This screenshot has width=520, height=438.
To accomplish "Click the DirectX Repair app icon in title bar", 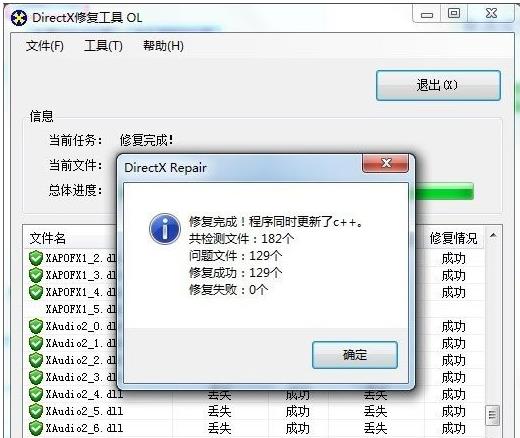I will click(x=18, y=18).
